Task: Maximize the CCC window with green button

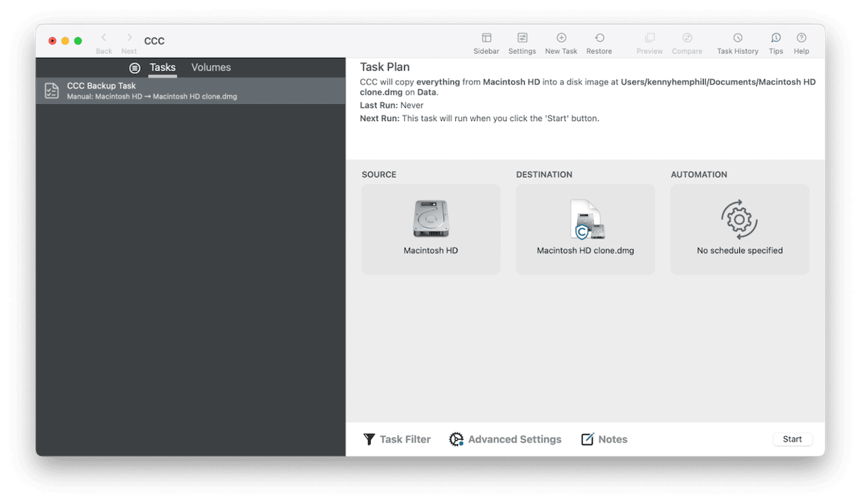Action: [78, 41]
